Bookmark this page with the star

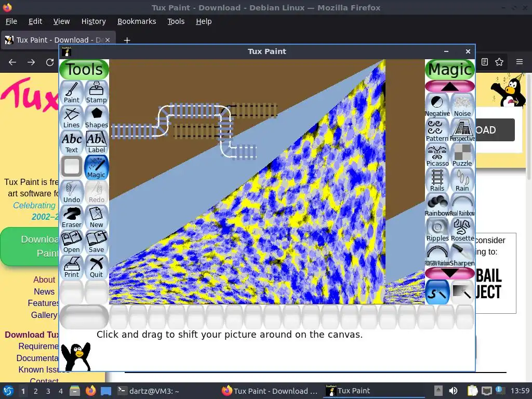(499, 62)
